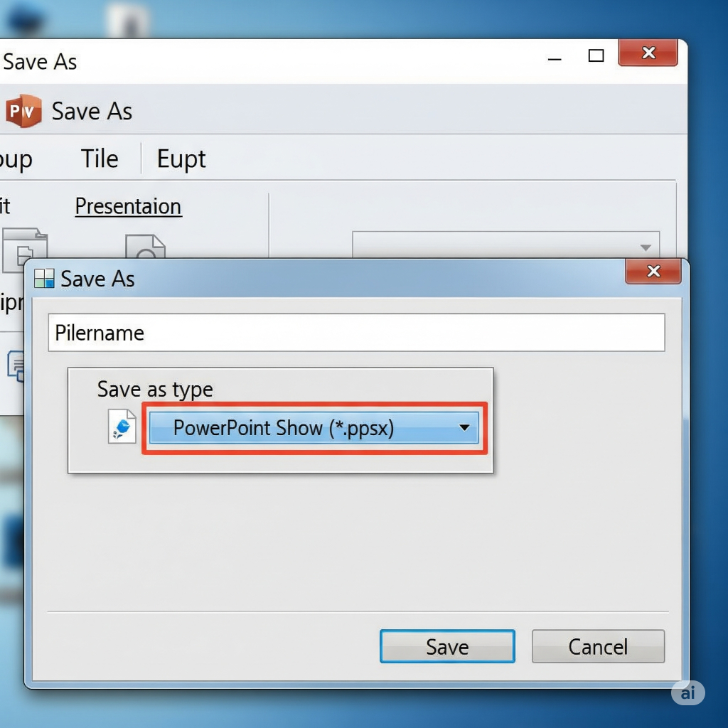The width and height of the screenshot is (728, 728).
Task: Click the window icon in front Save As dialog title
Action: pos(45,279)
